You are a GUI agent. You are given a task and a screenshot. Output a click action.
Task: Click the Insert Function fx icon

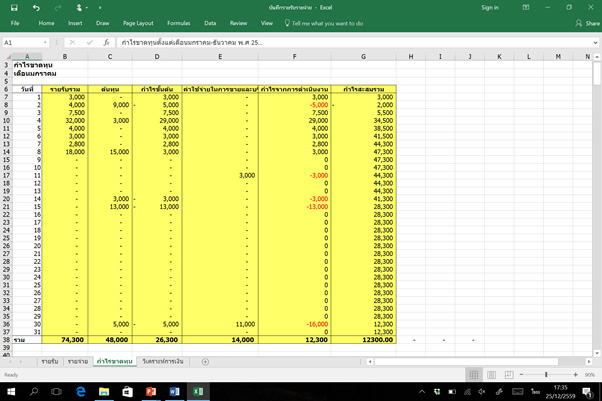[106, 43]
